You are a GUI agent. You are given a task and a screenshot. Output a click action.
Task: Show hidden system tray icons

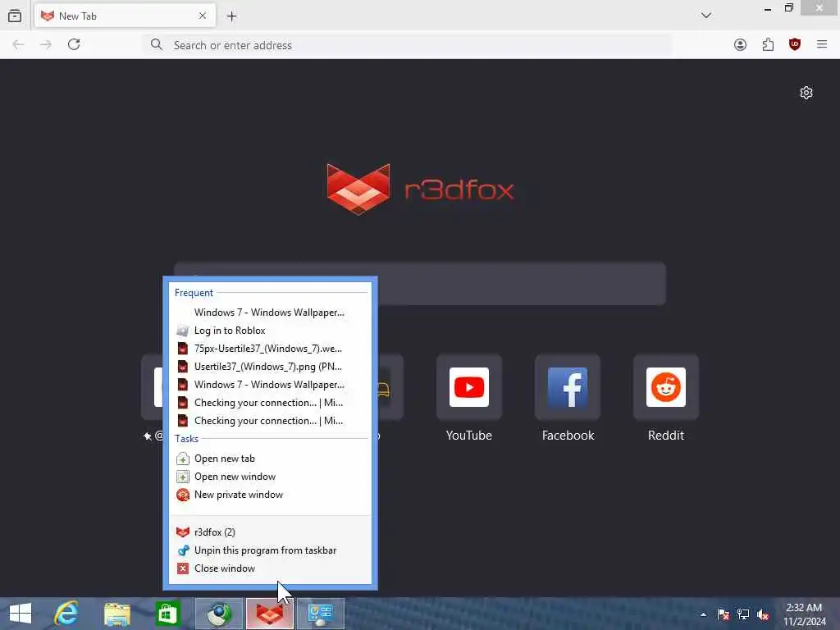point(703,614)
